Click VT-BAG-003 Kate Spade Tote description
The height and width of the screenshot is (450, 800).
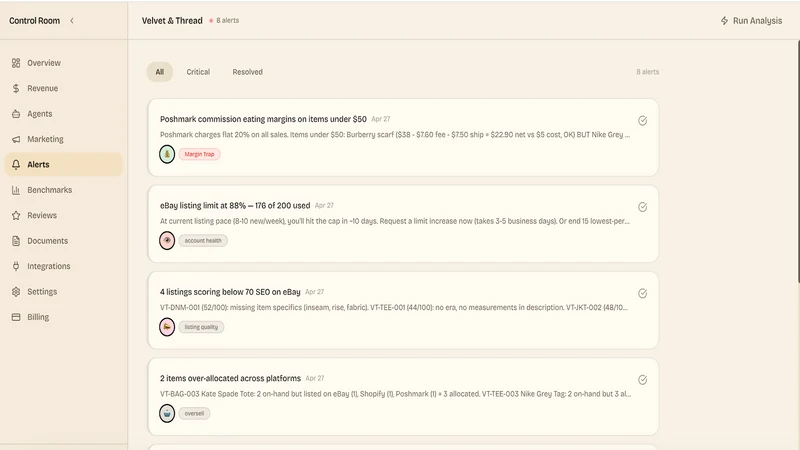[395, 394]
